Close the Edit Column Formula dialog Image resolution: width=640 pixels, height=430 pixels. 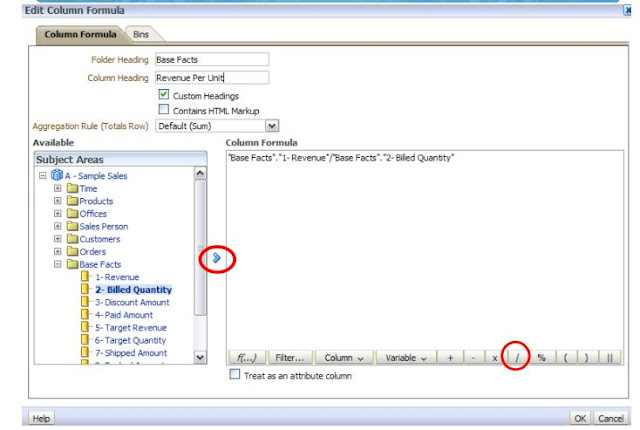pos(628,10)
